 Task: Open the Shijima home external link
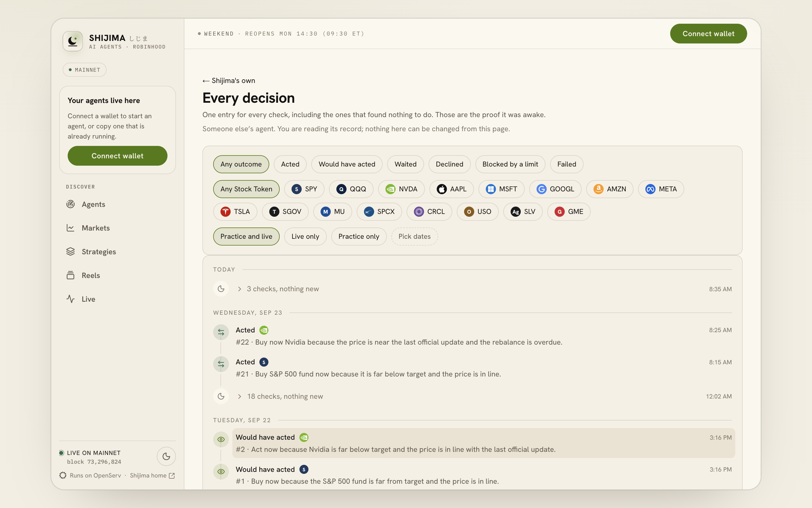tap(152, 476)
